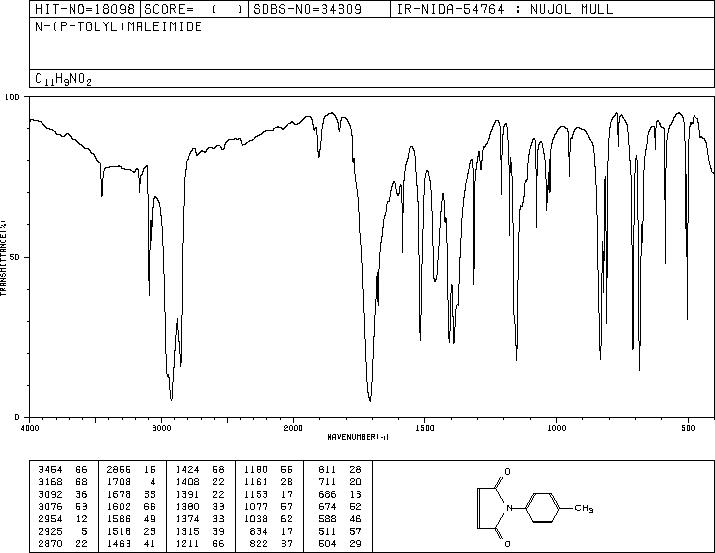Select peak table entry 1315
The width and height of the screenshot is (715, 553).
pos(187,532)
